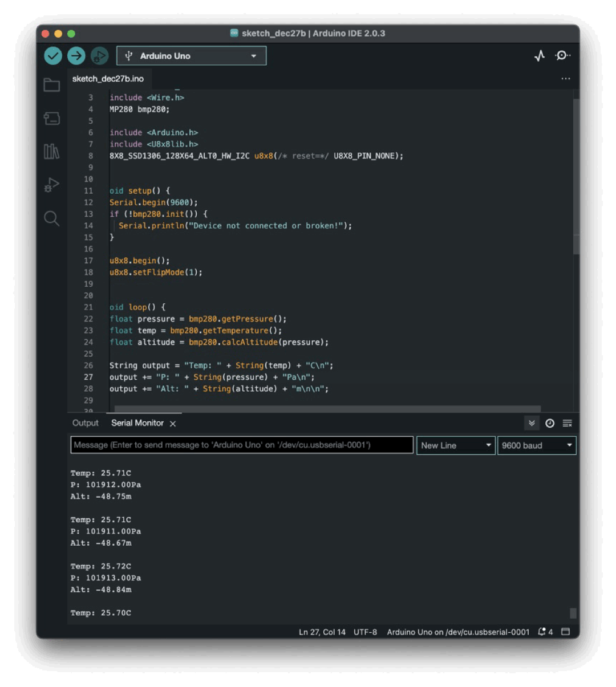Toggle autoscroll in Serial Monitor
Image resolution: width=616 pixels, height=687 pixels.
(x=531, y=423)
